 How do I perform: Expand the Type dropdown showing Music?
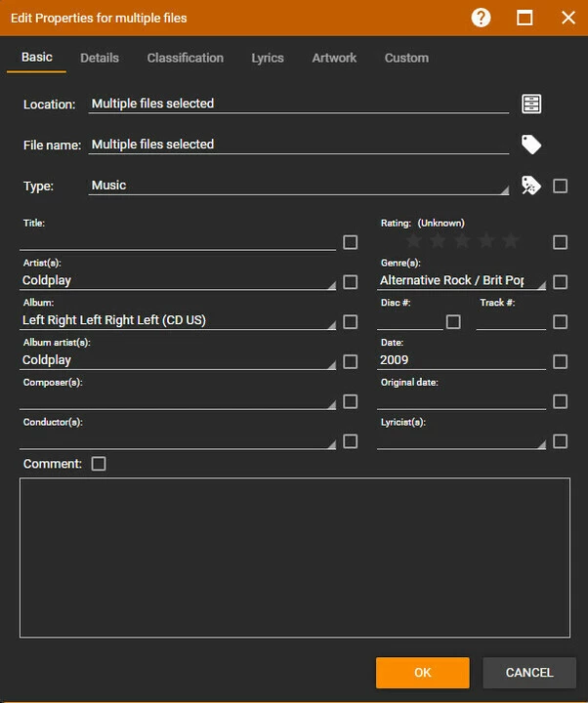pyautogui.click(x=504, y=189)
